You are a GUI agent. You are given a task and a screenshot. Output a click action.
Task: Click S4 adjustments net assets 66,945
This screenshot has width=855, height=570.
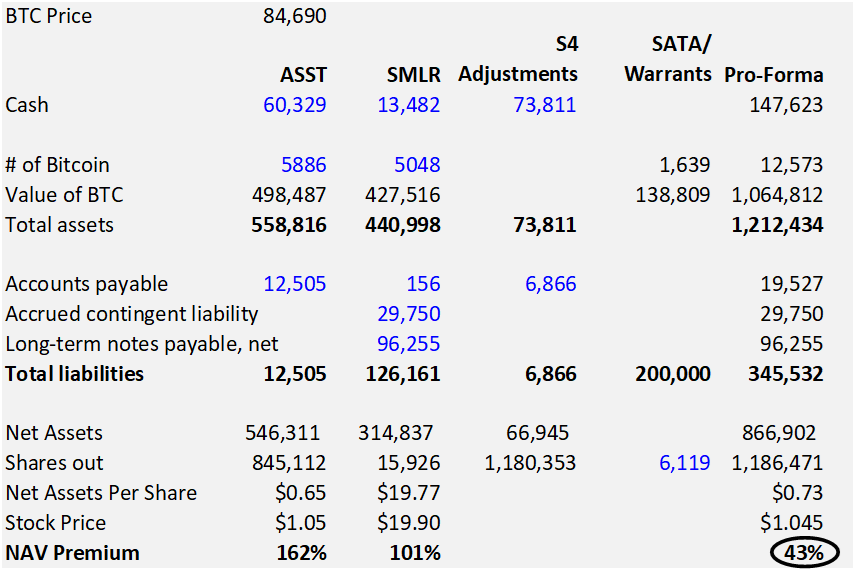pos(537,433)
